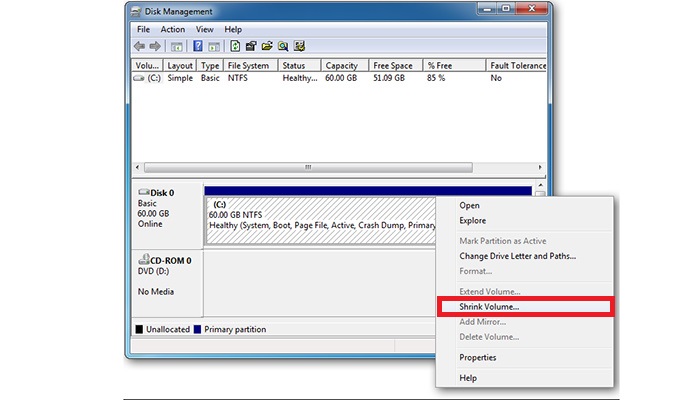Choose Shrink Volume from context menu
Viewport: 700px width, 400px height.
pyautogui.click(x=488, y=306)
